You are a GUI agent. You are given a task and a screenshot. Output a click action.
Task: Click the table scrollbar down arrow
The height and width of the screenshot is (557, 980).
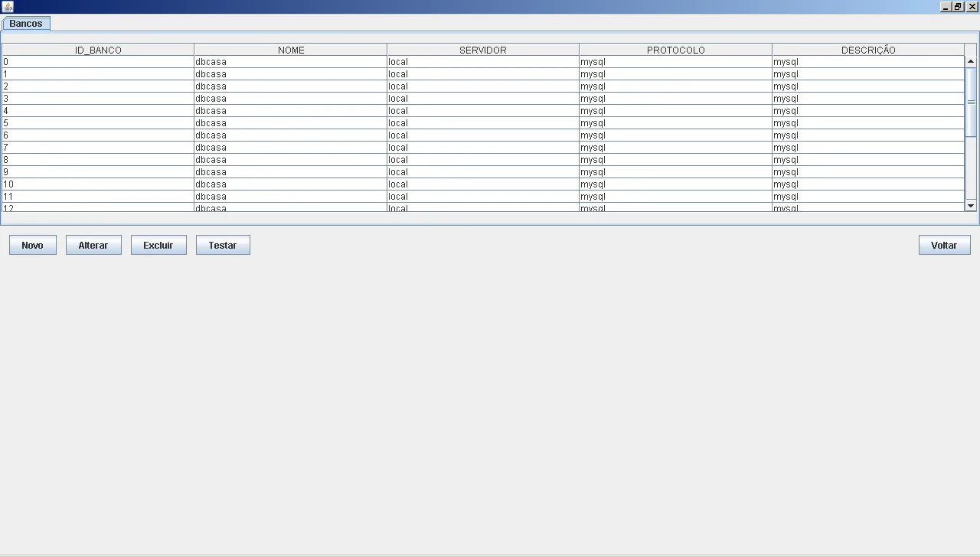(971, 205)
